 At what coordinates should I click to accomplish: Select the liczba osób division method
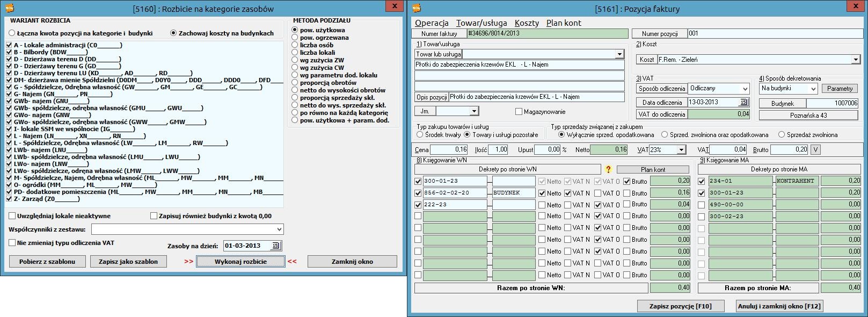pyautogui.click(x=295, y=45)
